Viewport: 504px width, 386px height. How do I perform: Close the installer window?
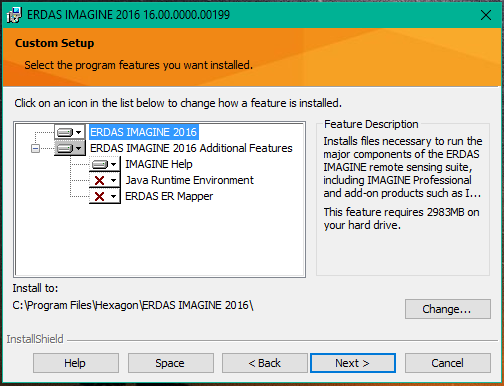point(486,15)
